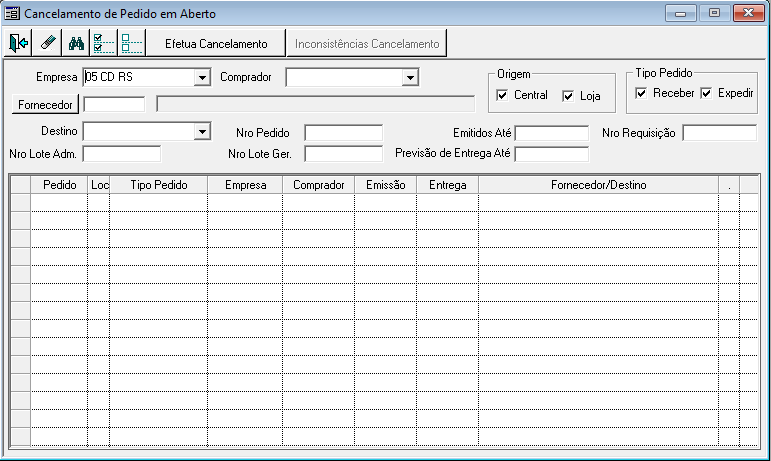Image resolution: width=771 pixels, height=461 pixels.
Task: Click the Entrega column header
Action: click(x=447, y=185)
